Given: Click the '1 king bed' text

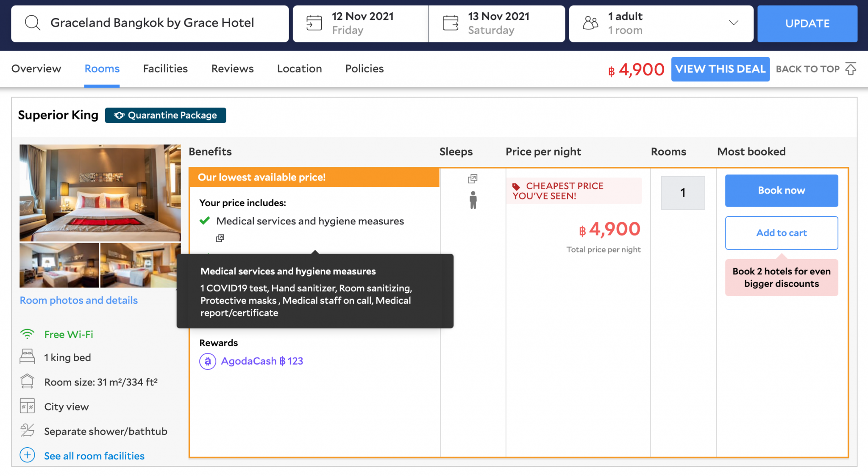Looking at the screenshot, I should pyautogui.click(x=67, y=357).
